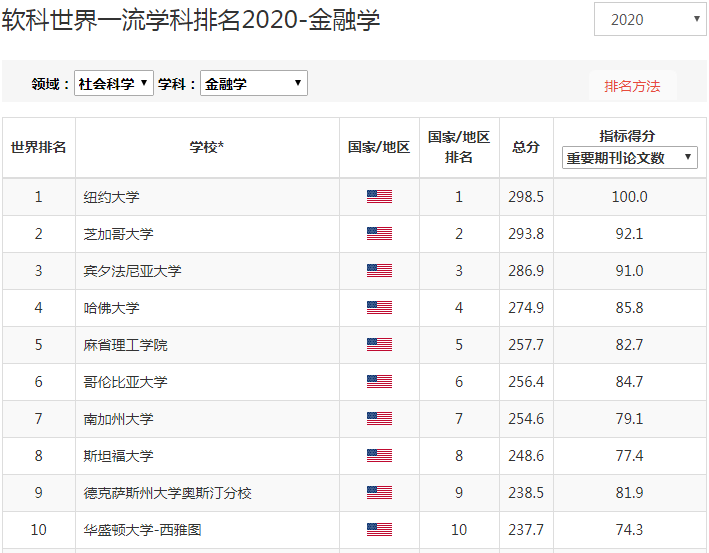This screenshot has height=553, width=709.
Task: Click the US flag in 芝加哥大学 row
Action: tap(379, 234)
